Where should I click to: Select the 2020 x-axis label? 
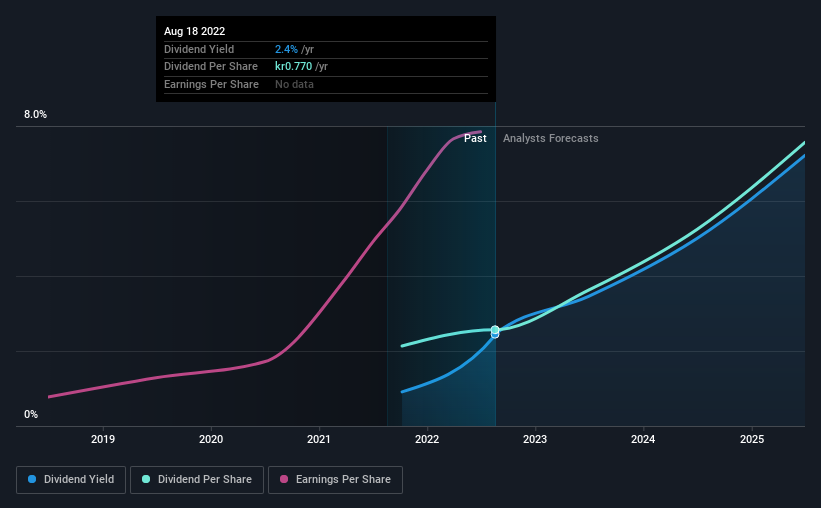click(211, 439)
